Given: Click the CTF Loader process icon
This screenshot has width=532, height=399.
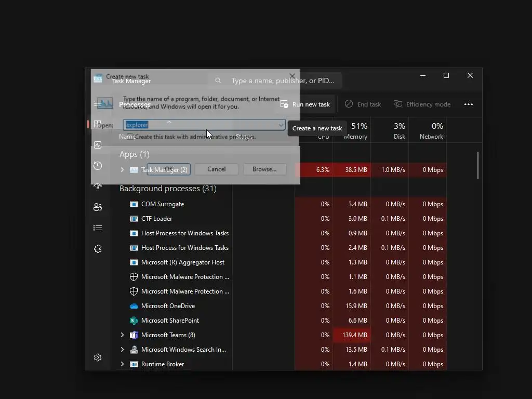Looking at the screenshot, I should pos(134,219).
